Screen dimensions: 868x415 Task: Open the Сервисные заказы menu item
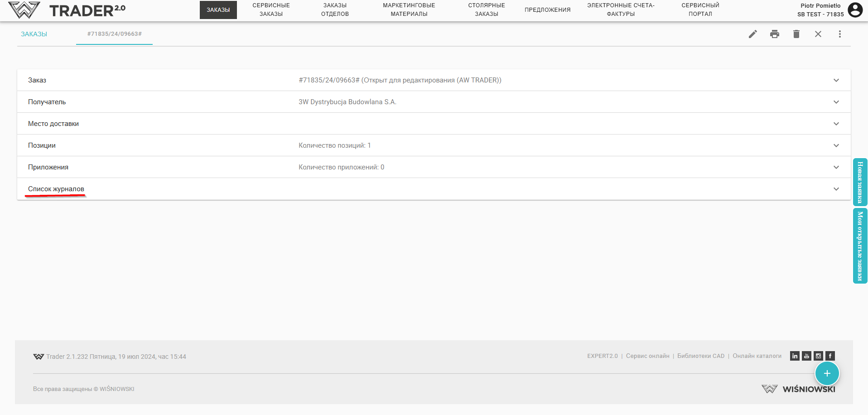pos(271,10)
